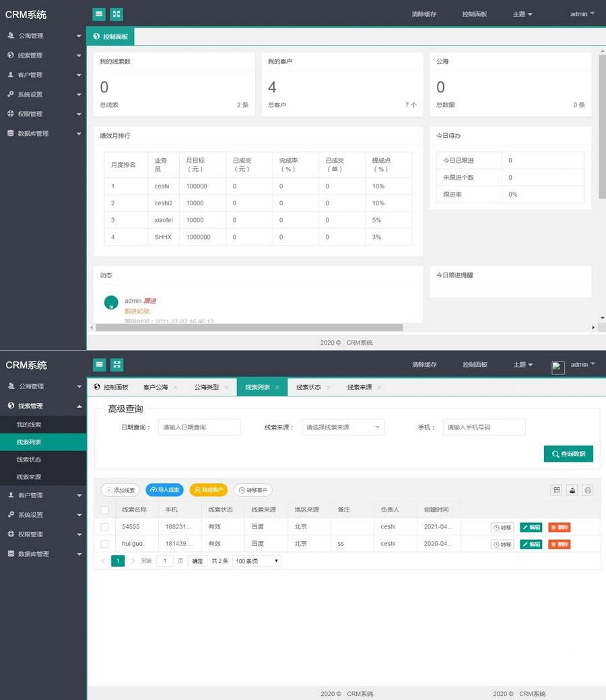Check the select-all checkbox in the table header
Image resolution: width=606 pixels, height=700 pixels.
point(104,510)
